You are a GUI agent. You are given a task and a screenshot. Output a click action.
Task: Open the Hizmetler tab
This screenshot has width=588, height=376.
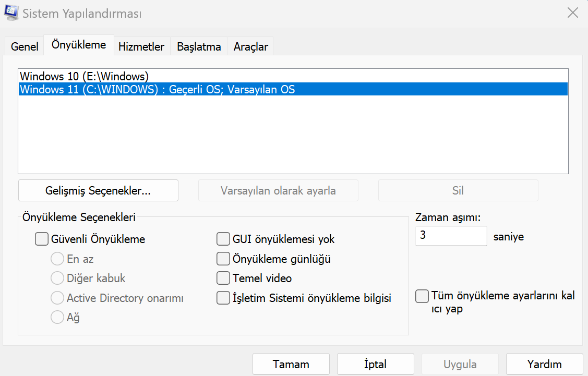click(x=141, y=46)
